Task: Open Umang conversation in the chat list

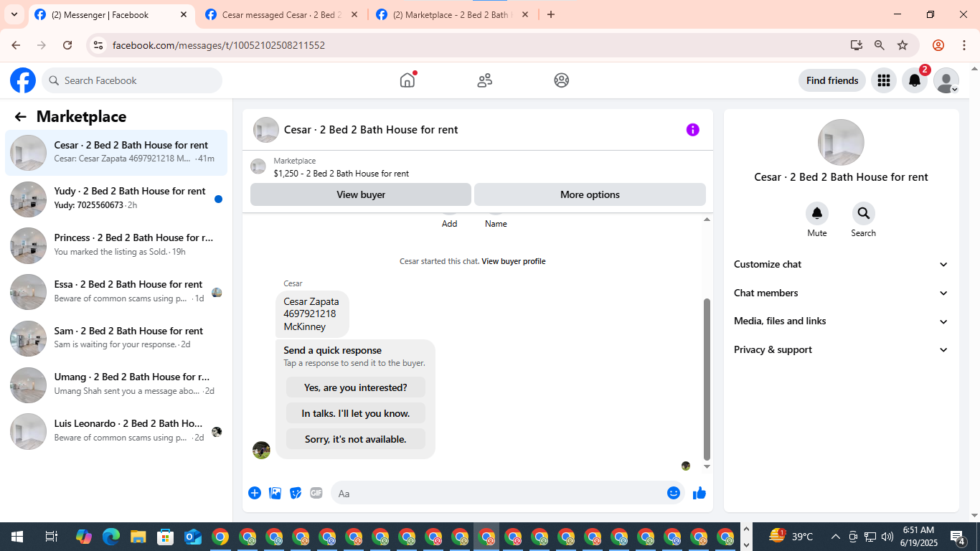Action: [x=116, y=385]
